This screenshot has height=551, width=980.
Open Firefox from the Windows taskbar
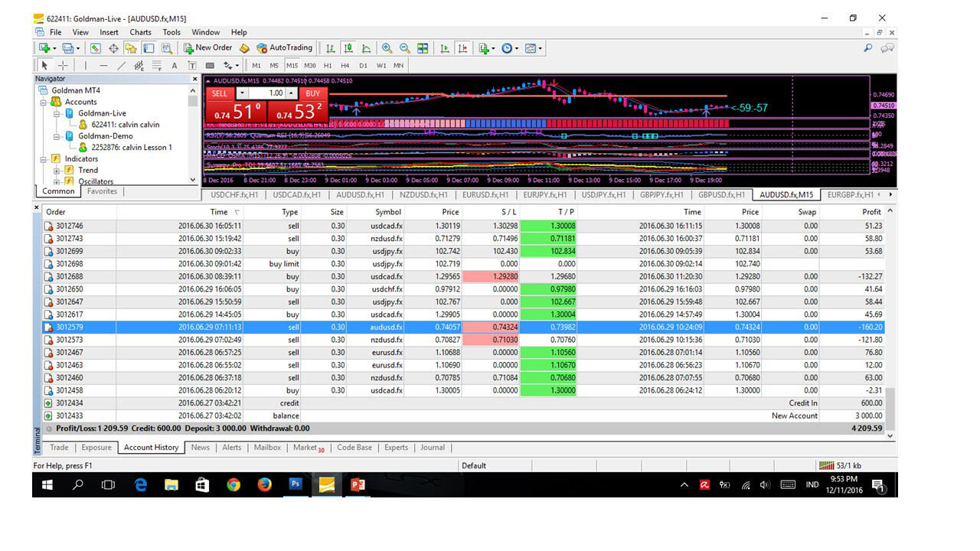[264, 484]
